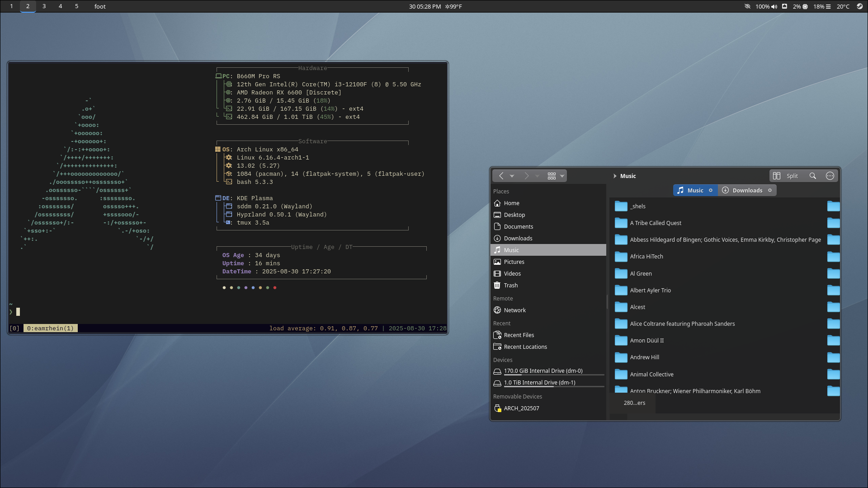Go forward in Dolphin file manager
The width and height of the screenshot is (868, 488).
coord(526,176)
